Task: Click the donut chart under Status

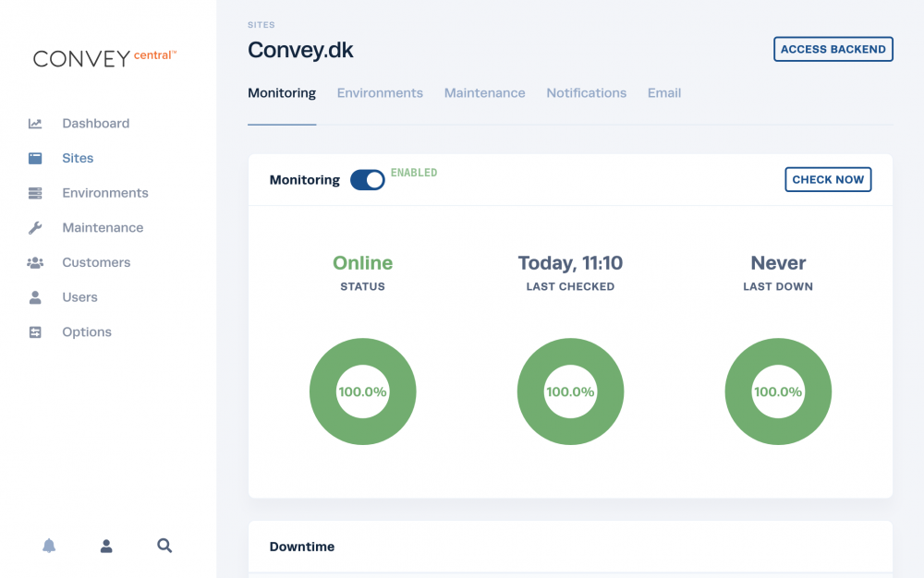Action: click(363, 391)
